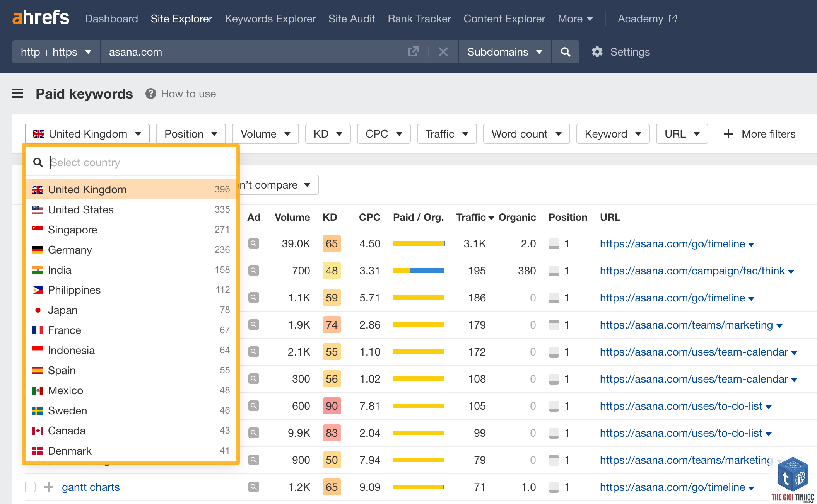Click the How to use help icon
The image size is (817, 504).
point(150,94)
